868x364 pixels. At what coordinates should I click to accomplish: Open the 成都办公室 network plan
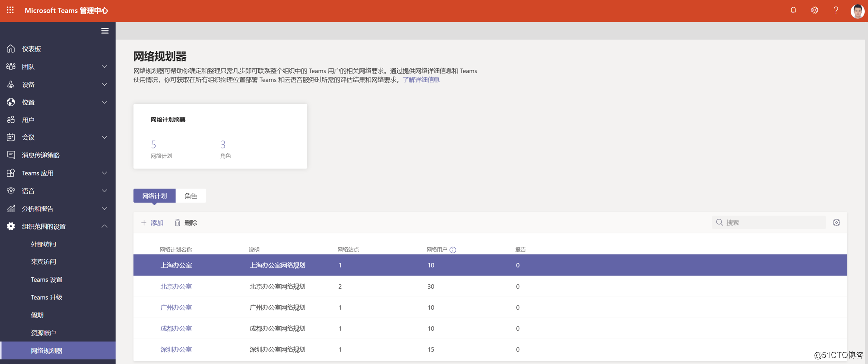click(176, 328)
